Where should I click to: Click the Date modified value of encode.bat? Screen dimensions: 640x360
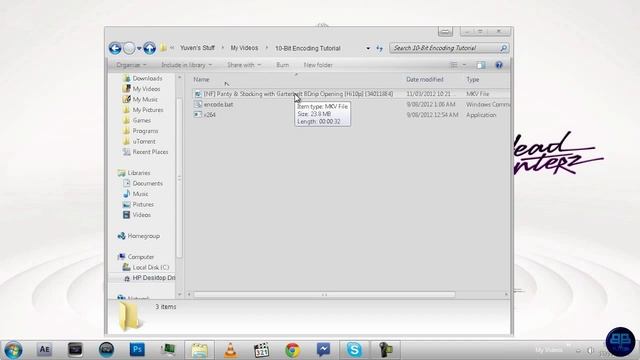point(432,104)
